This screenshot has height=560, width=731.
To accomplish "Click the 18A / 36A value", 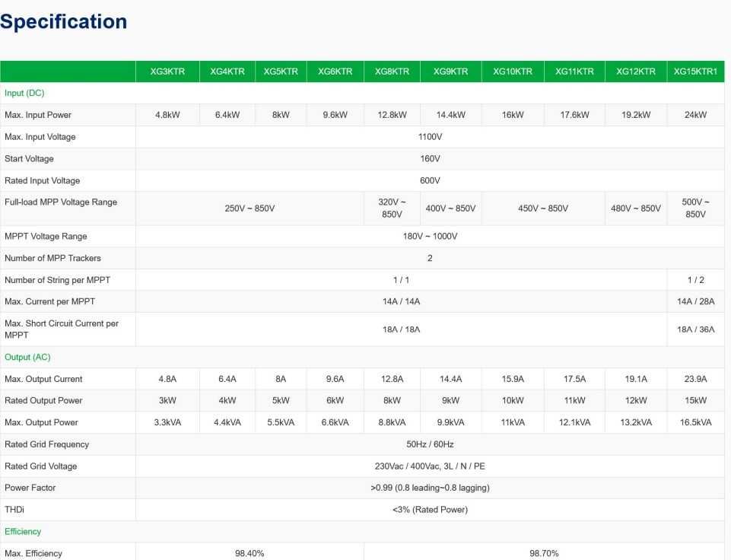I will pos(695,329).
